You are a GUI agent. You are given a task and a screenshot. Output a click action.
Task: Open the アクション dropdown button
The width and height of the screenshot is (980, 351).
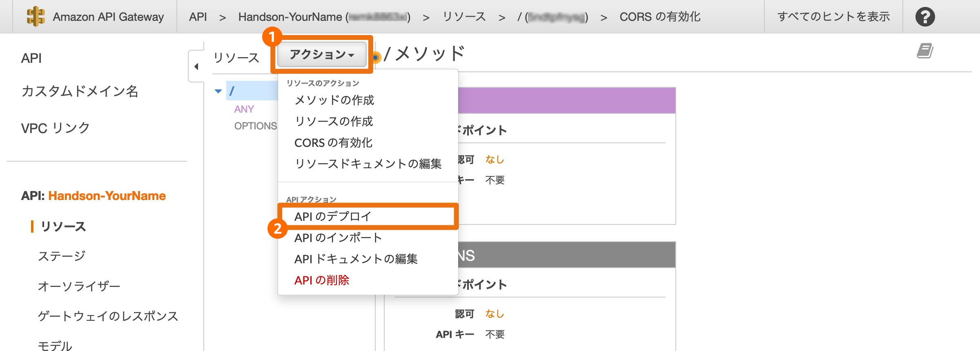[322, 54]
